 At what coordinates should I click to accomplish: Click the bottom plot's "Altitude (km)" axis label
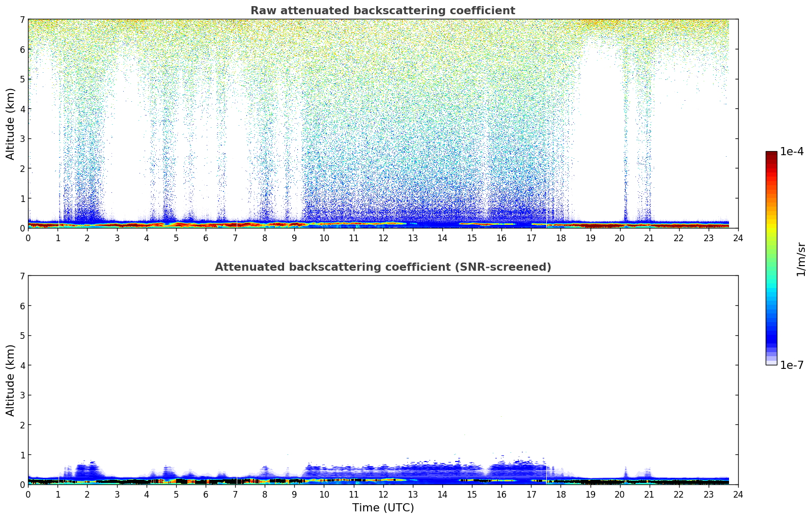pos(11,380)
